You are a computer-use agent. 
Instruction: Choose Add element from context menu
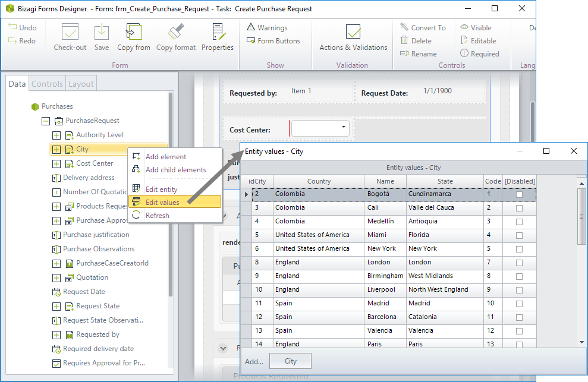tap(175, 157)
